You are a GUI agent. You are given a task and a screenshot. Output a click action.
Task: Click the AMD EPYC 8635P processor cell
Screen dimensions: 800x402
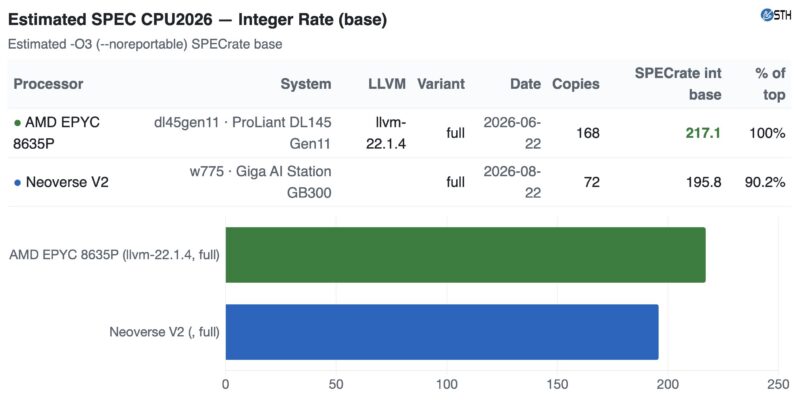tap(56, 133)
